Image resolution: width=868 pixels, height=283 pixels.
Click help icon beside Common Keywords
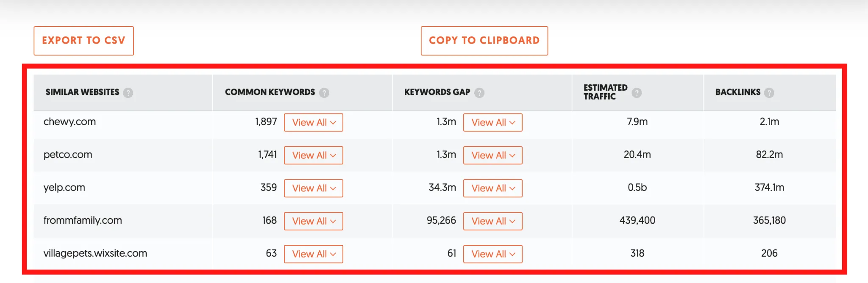click(324, 93)
